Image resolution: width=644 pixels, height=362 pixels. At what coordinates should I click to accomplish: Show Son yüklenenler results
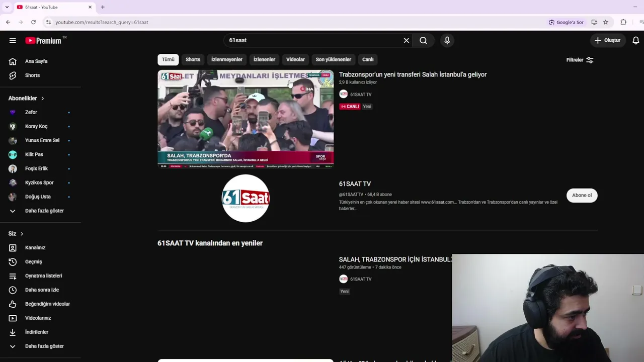pyautogui.click(x=334, y=59)
